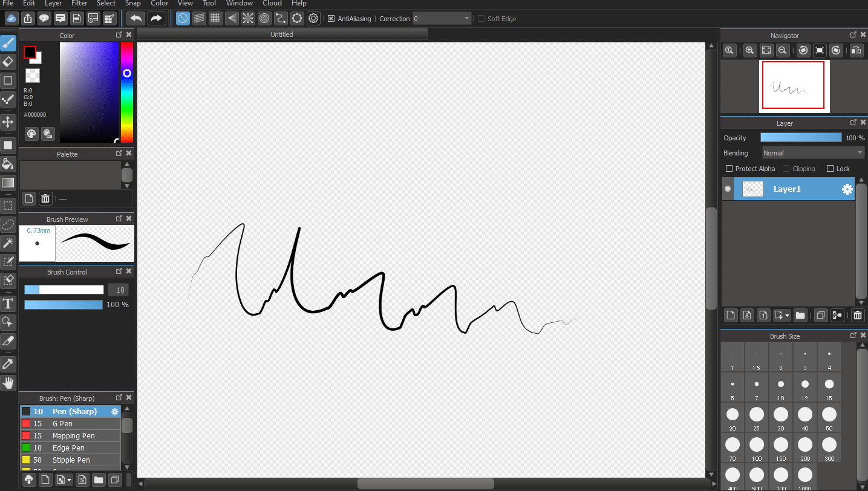Screen dimensions: 868x491
Task: Select the Fill bucket tool
Action: [8, 164]
